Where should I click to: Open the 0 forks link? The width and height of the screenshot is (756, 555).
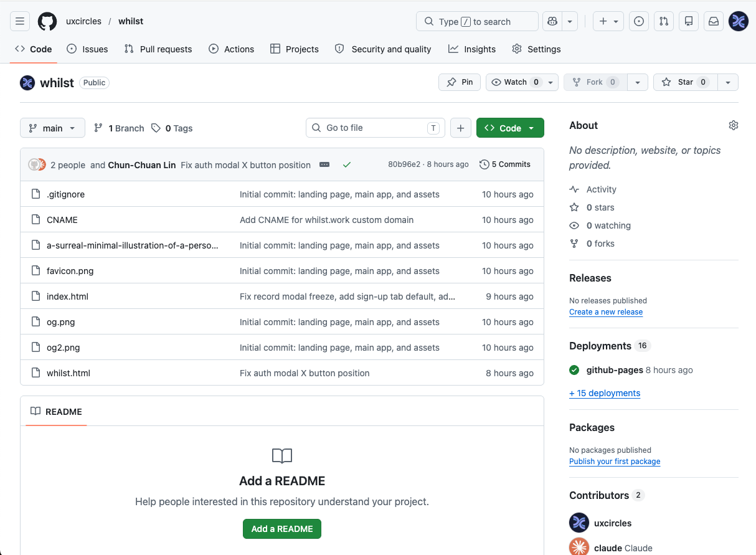[592, 244]
